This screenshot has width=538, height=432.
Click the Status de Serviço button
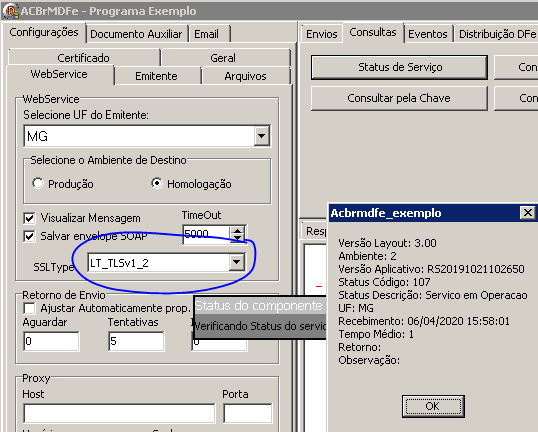399,67
